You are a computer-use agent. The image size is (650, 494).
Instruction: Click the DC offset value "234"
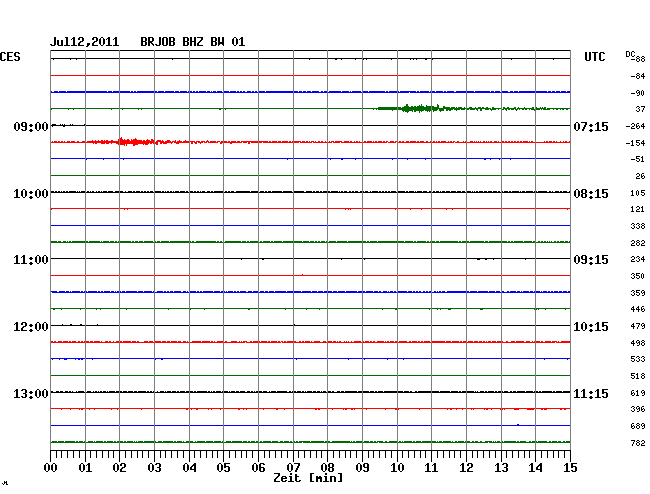[x=638, y=259]
